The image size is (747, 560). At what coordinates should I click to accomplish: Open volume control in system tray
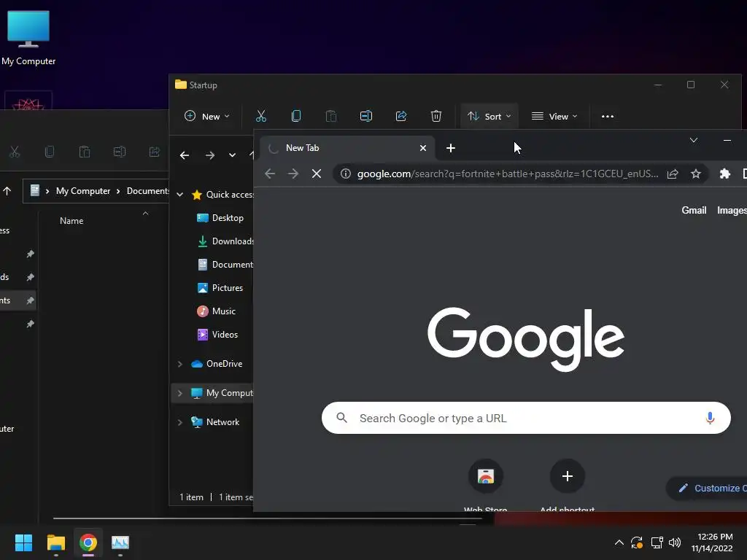pyautogui.click(x=675, y=542)
